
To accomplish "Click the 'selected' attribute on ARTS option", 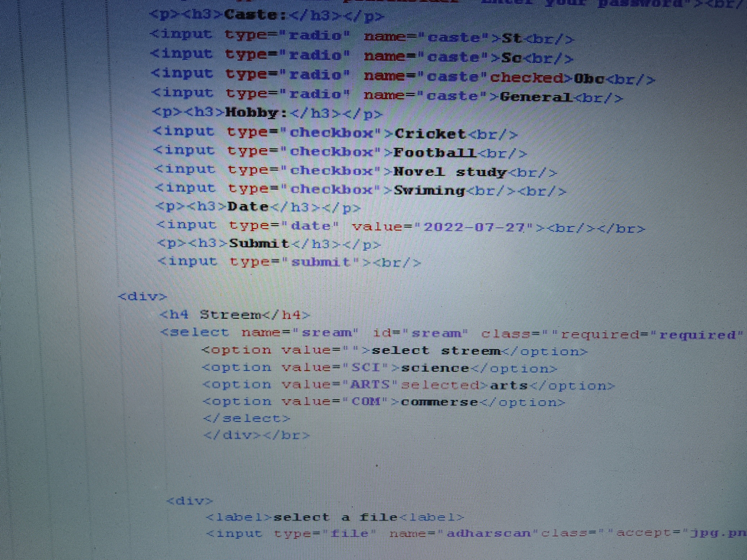I will [x=440, y=385].
